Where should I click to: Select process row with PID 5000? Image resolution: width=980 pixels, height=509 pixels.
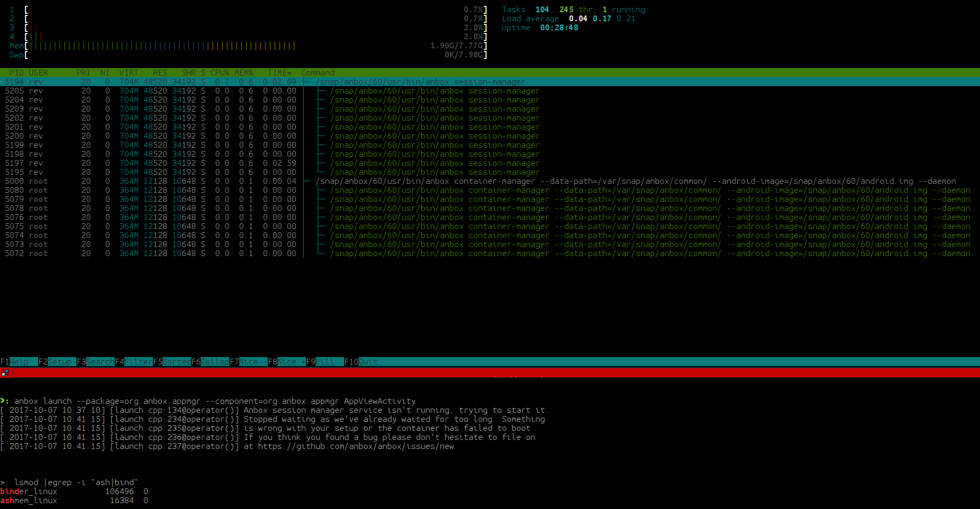490,181
